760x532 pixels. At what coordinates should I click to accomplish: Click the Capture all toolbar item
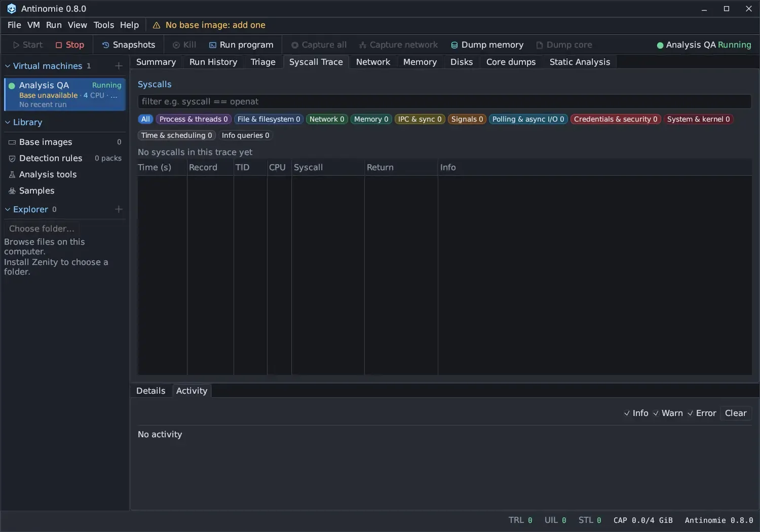(319, 45)
